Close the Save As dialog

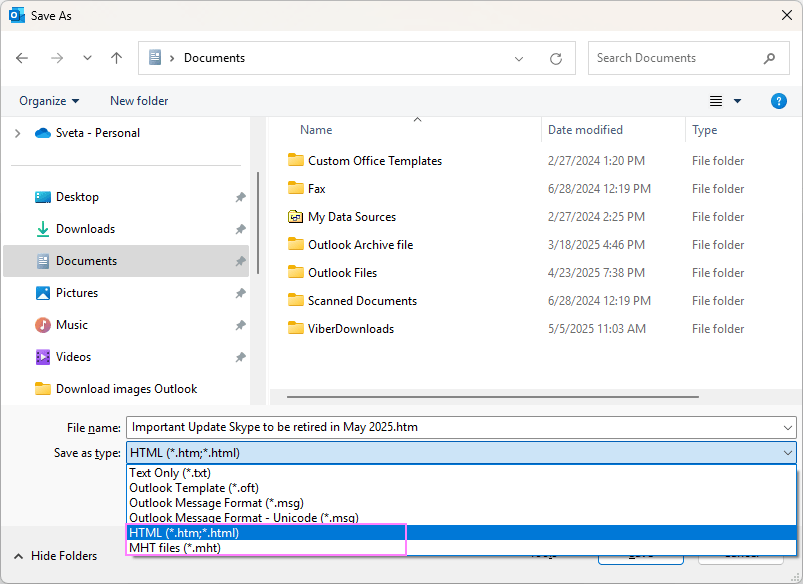point(787,15)
